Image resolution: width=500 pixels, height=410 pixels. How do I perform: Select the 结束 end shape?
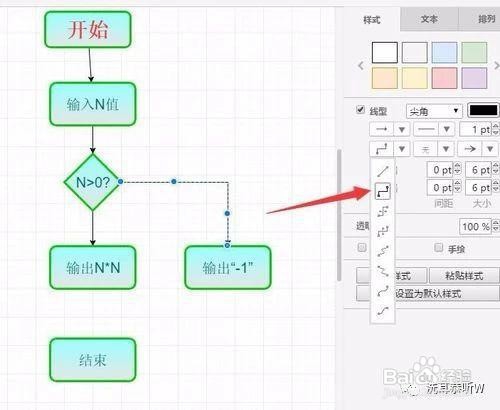click(x=93, y=360)
